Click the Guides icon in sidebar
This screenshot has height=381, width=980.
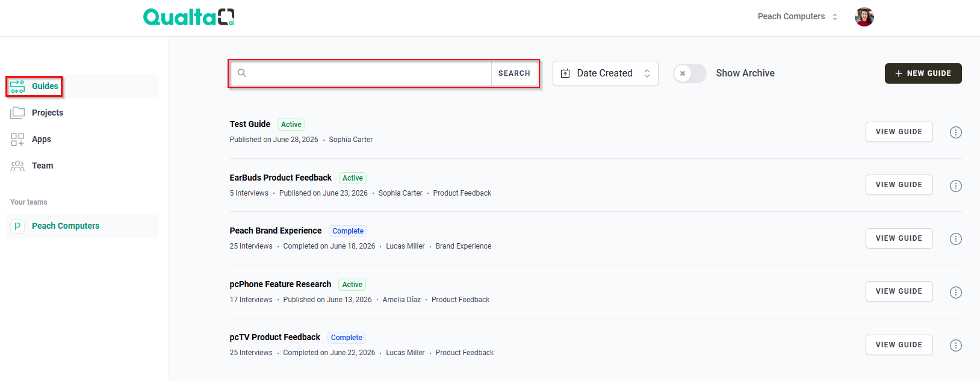coord(17,87)
